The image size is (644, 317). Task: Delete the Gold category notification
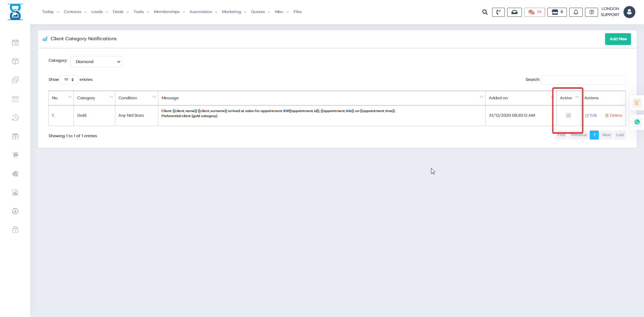pos(614,115)
